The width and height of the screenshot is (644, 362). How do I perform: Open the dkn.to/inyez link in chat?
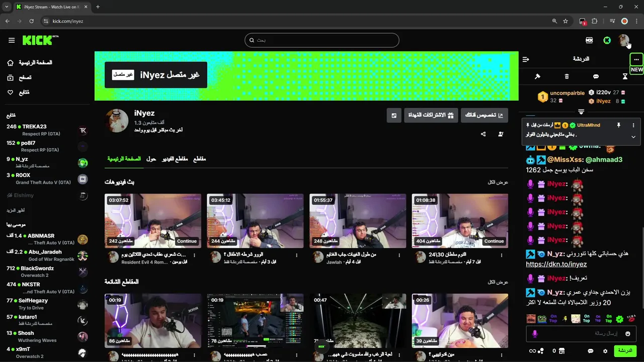(x=556, y=264)
